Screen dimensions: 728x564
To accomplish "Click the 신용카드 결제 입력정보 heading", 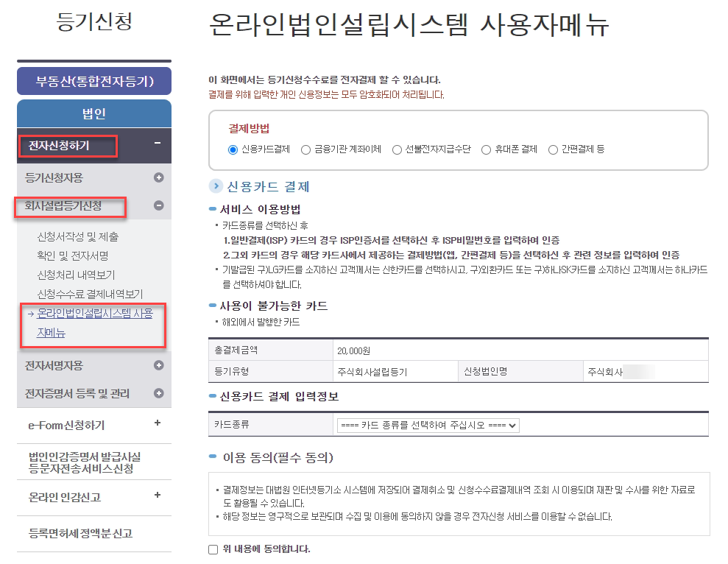I will tap(279, 396).
